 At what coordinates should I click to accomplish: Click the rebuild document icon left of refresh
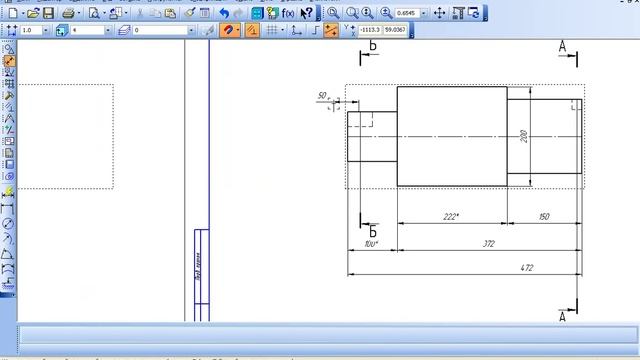tap(458, 13)
